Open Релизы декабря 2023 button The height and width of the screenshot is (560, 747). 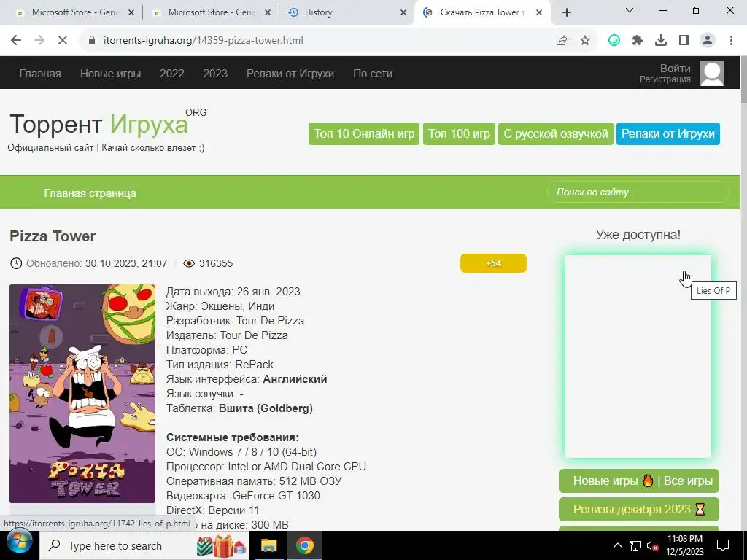coord(639,510)
